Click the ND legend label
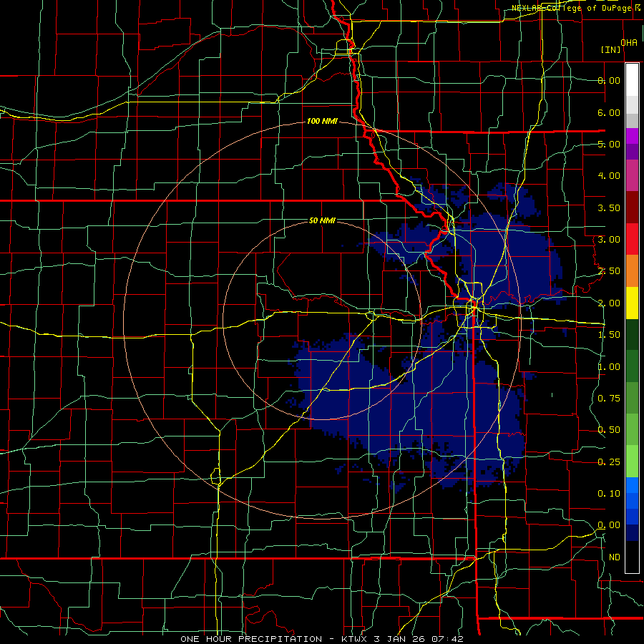 click(615, 557)
